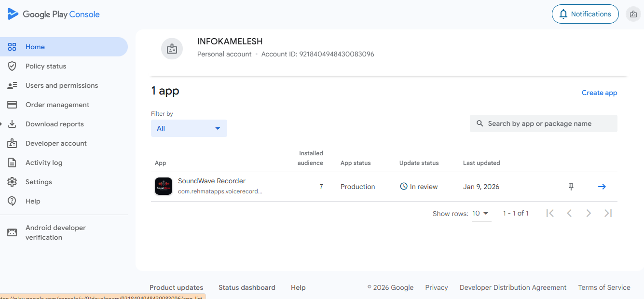Click the Jan 9, 2026 last updated cell
This screenshot has height=299, width=644.
[x=481, y=187]
